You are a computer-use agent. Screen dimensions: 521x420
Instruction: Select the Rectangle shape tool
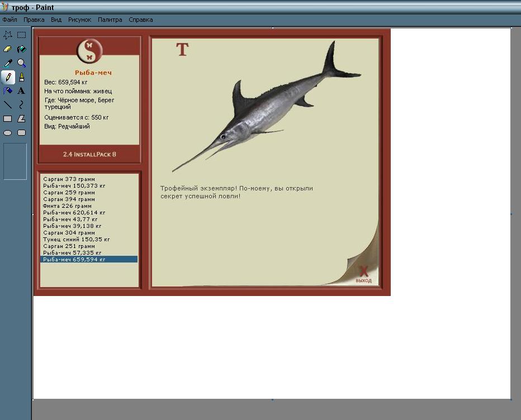(8, 119)
